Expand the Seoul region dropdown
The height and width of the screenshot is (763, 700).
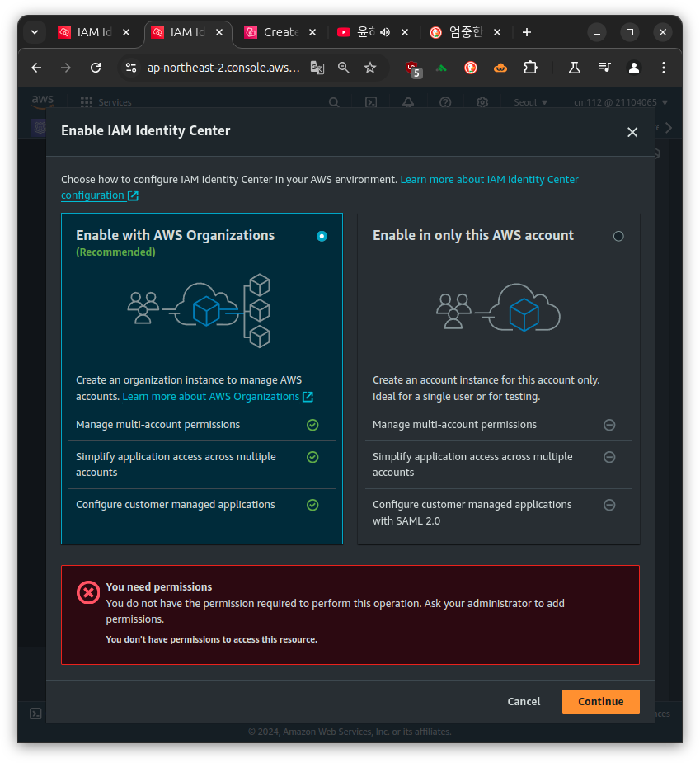[x=531, y=102]
